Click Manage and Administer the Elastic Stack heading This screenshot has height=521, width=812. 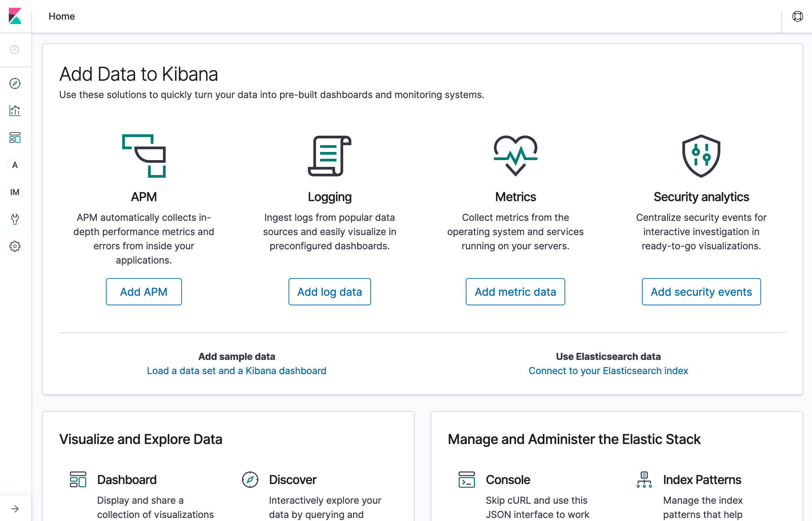click(x=574, y=439)
